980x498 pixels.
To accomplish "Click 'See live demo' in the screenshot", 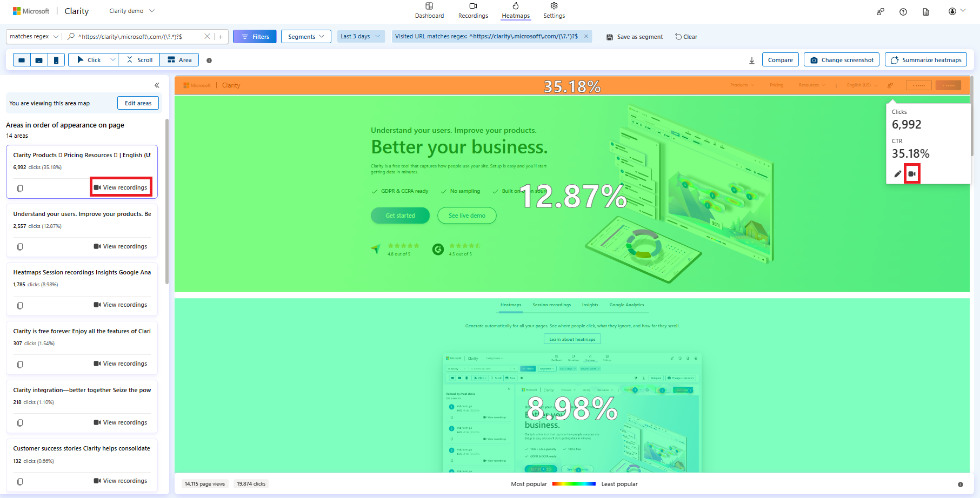I will (467, 216).
